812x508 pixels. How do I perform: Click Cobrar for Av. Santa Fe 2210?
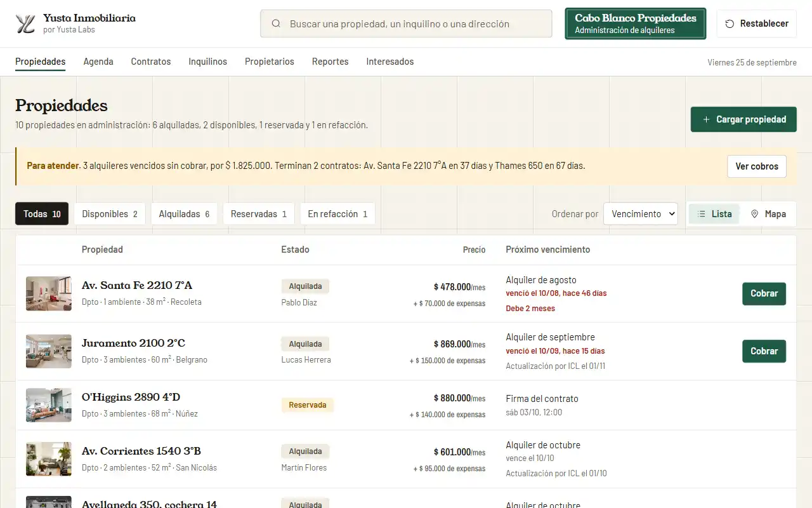[x=764, y=293]
